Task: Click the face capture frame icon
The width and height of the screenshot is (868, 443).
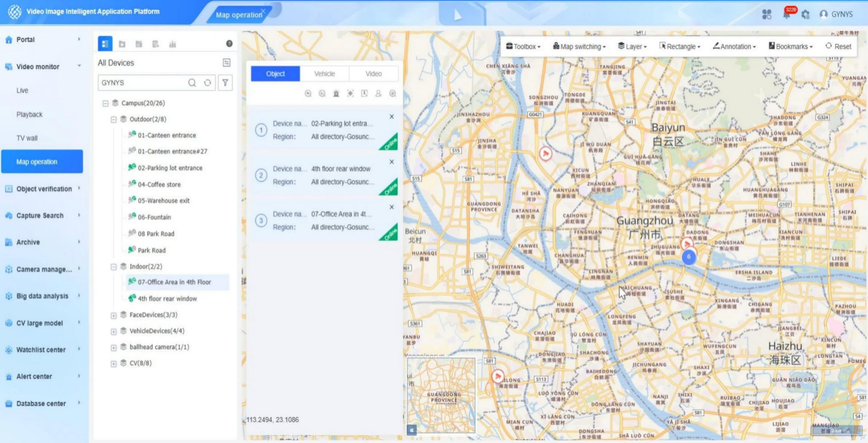Action: click(x=350, y=94)
